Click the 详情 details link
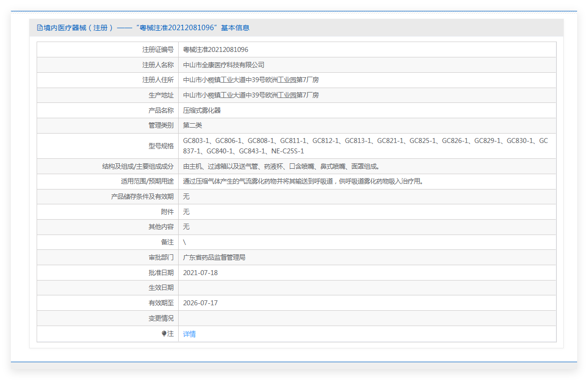 (x=189, y=334)
